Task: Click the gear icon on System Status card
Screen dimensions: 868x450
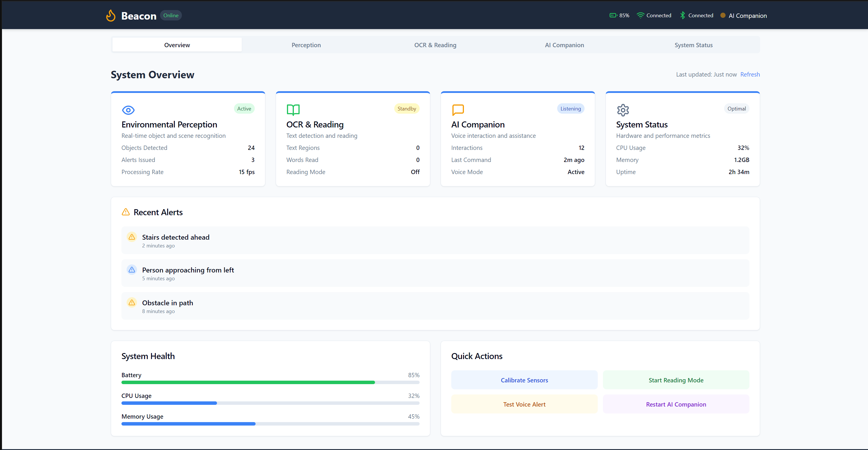Action: point(623,110)
